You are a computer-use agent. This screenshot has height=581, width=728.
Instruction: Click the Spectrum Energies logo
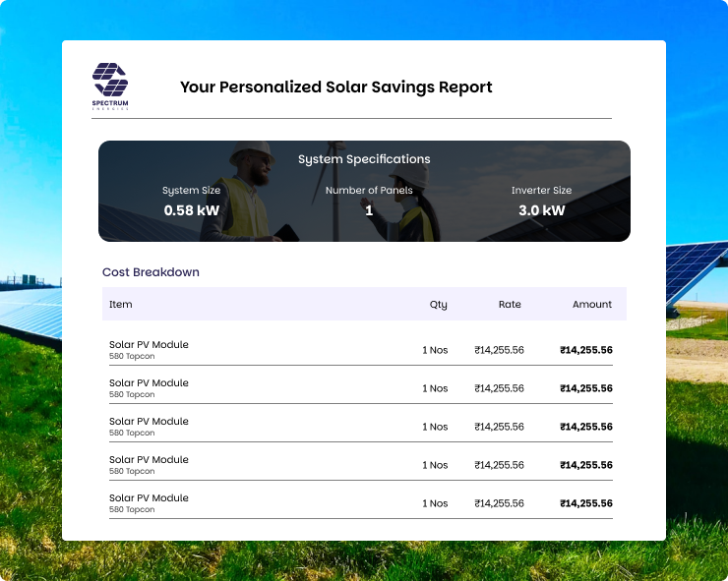(110, 87)
